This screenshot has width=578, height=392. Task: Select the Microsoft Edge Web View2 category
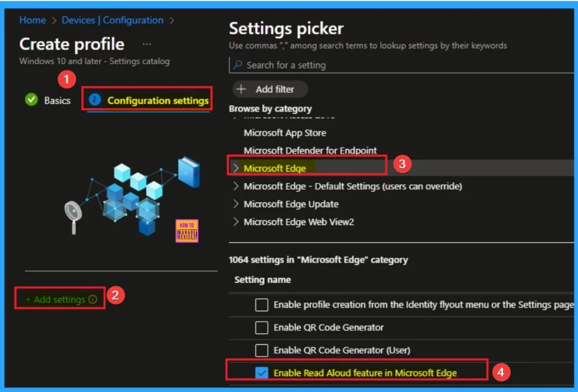click(299, 222)
